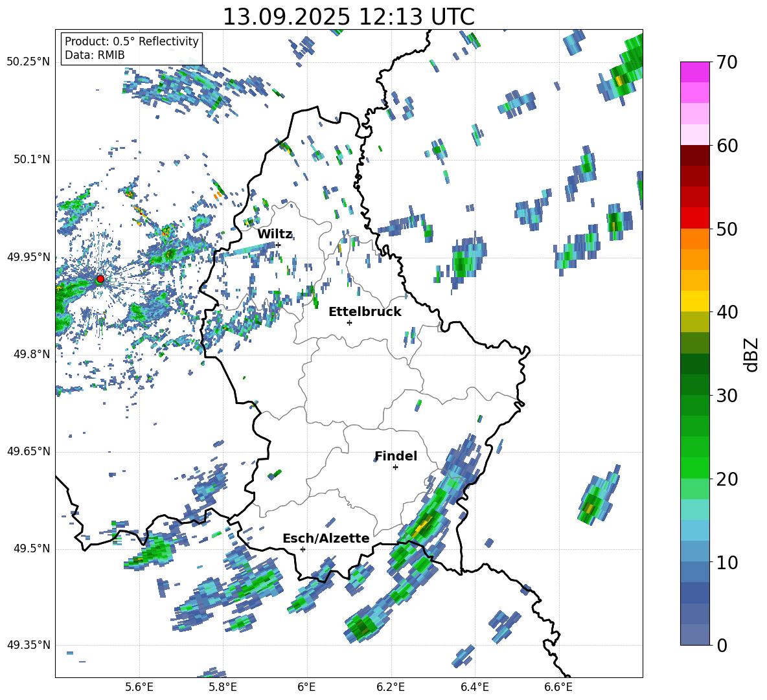Click the 60 colorbar tick label
The image size is (767, 700).
click(x=726, y=146)
